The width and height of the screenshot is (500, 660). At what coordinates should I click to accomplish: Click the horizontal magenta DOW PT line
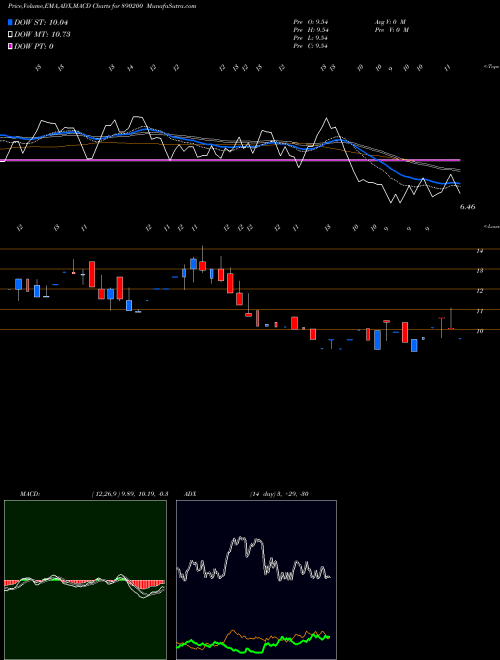tap(230, 160)
